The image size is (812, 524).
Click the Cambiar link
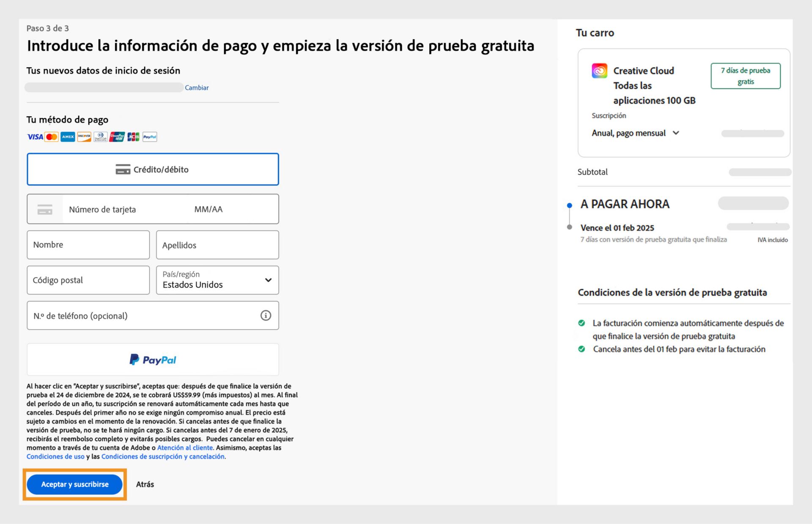pyautogui.click(x=197, y=87)
